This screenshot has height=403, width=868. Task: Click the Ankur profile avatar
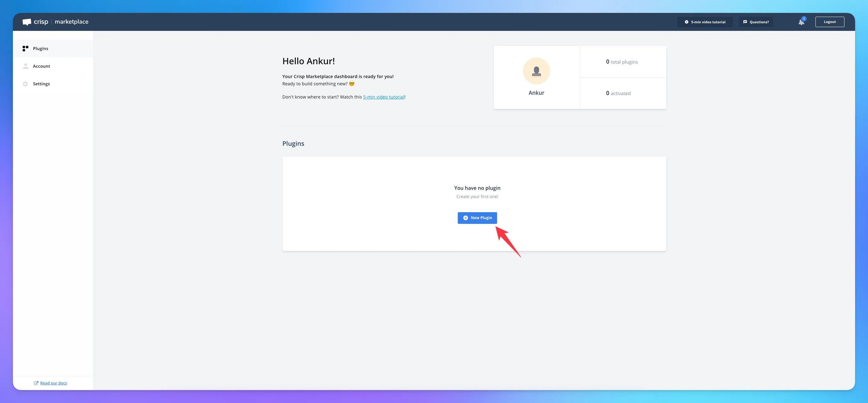point(536,71)
